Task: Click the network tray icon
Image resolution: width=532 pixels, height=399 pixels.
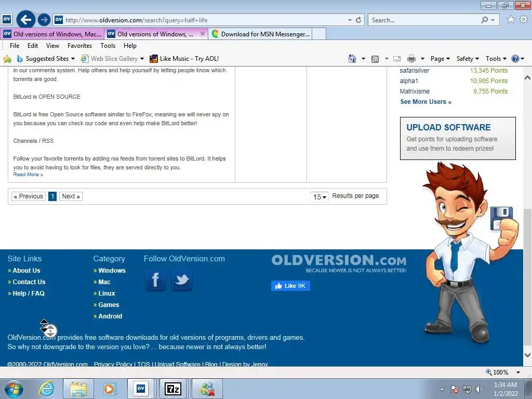Action: [467, 389]
